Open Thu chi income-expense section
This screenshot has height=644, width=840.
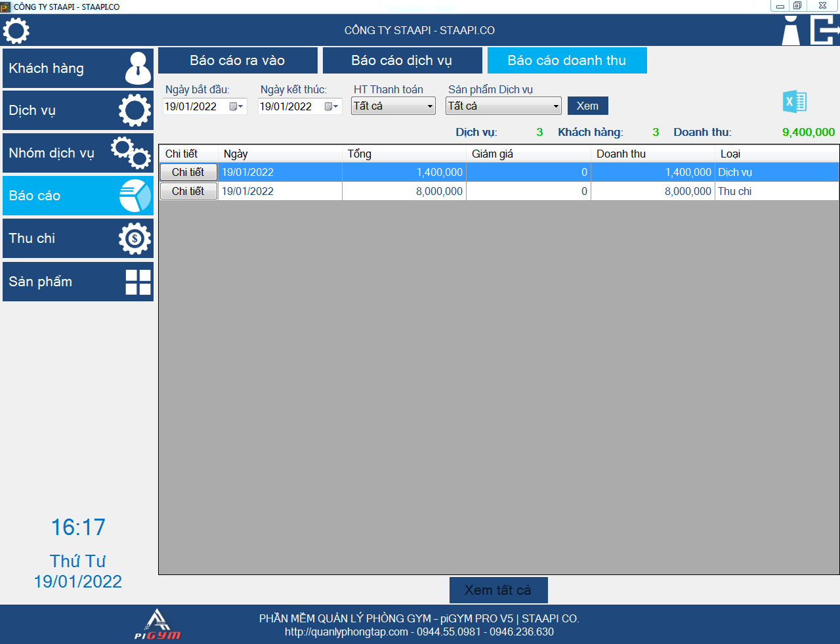pyautogui.click(x=78, y=238)
